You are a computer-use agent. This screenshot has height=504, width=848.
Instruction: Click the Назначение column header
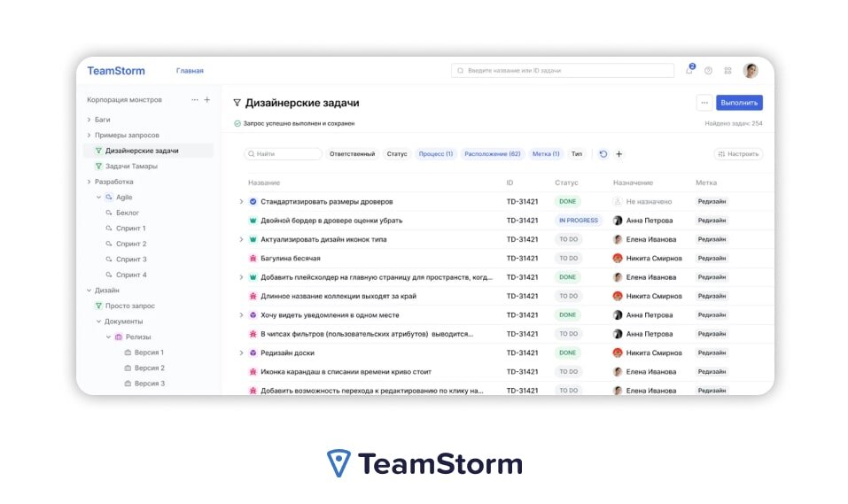633,182
